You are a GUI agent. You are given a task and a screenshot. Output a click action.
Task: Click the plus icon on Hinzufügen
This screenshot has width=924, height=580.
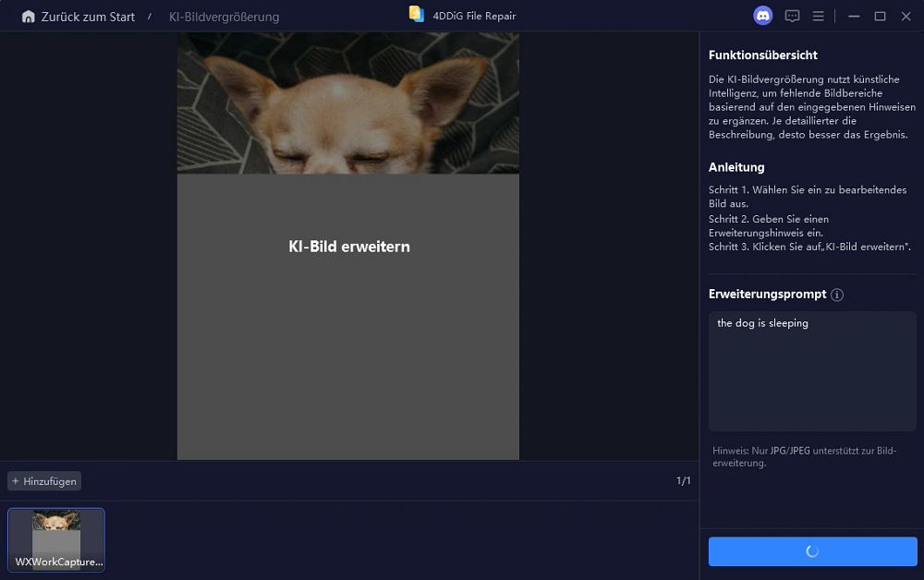click(x=16, y=481)
